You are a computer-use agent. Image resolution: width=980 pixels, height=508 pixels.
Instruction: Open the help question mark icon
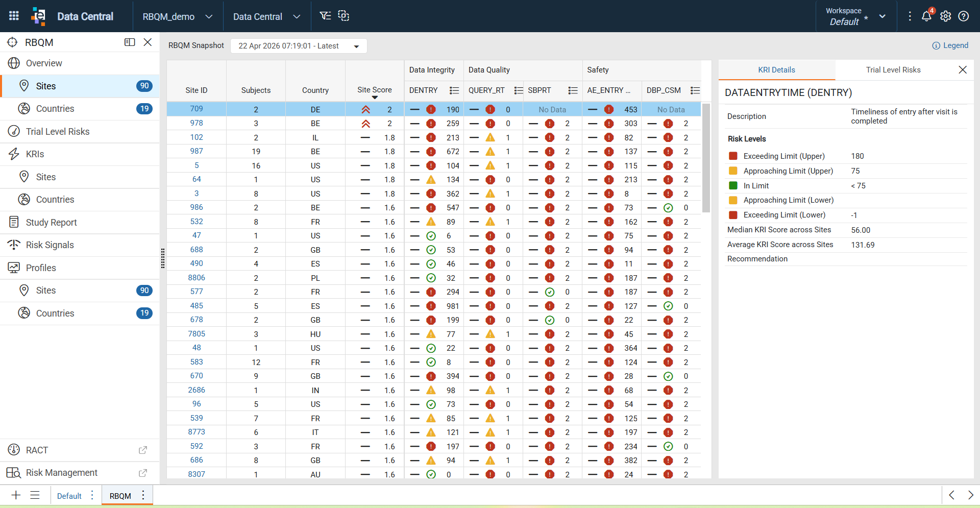click(x=964, y=16)
